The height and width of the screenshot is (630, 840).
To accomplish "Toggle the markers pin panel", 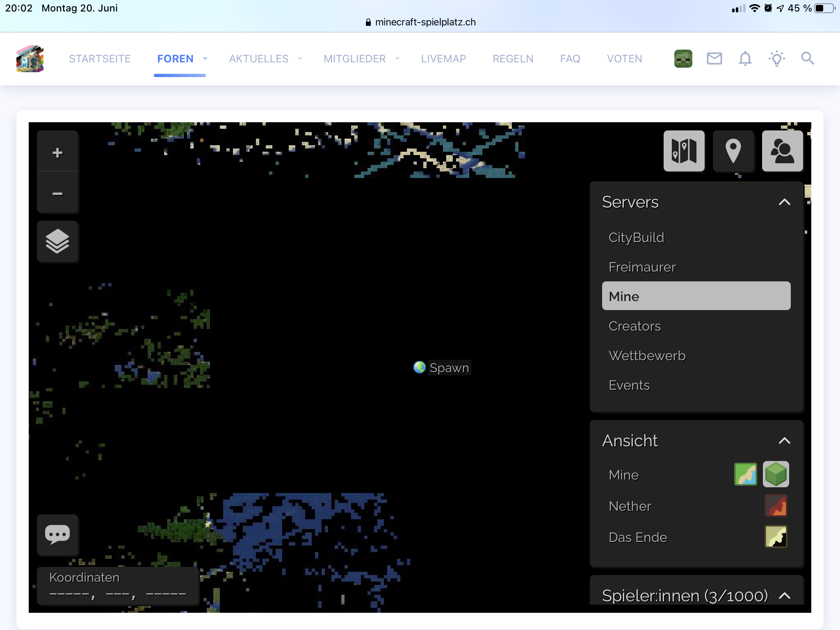I will tap(733, 151).
